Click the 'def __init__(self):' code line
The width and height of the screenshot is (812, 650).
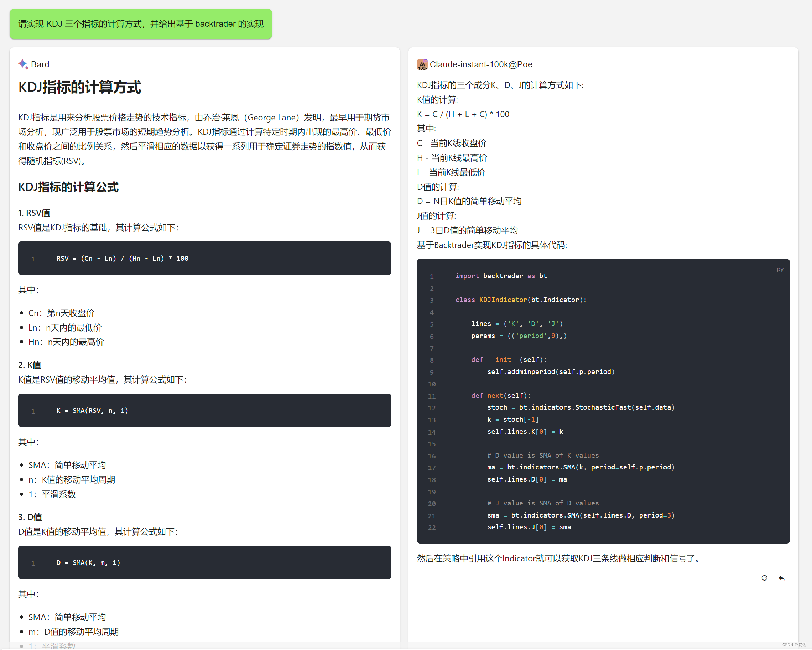(x=509, y=360)
